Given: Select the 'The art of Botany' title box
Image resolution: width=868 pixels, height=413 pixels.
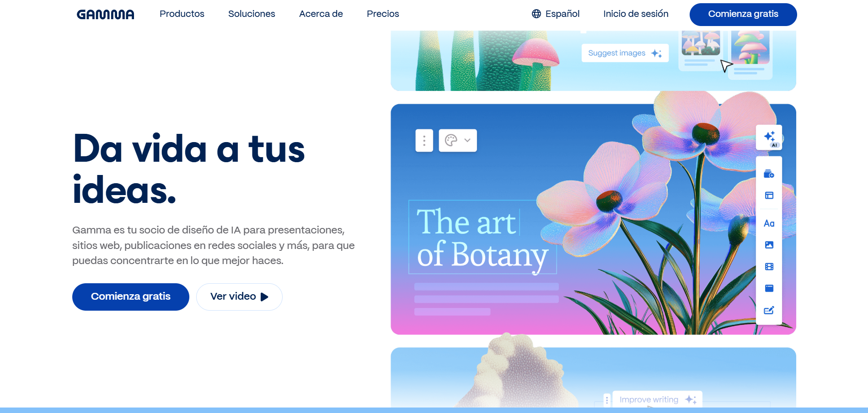Looking at the screenshot, I should point(482,238).
